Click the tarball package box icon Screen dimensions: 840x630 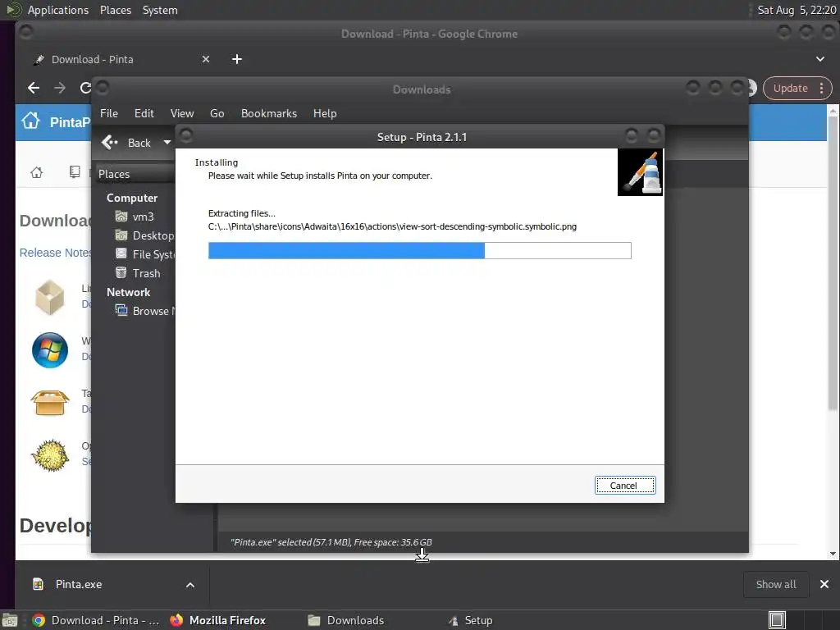[x=50, y=403]
